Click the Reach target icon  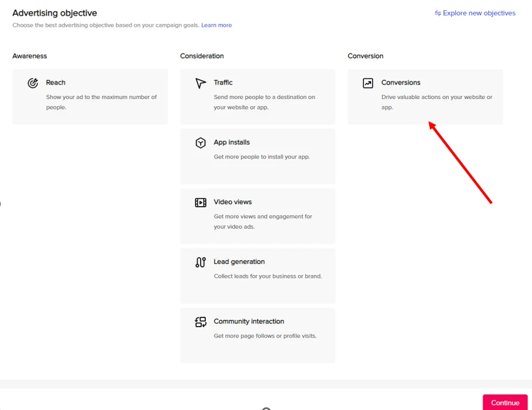click(x=33, y=83)
